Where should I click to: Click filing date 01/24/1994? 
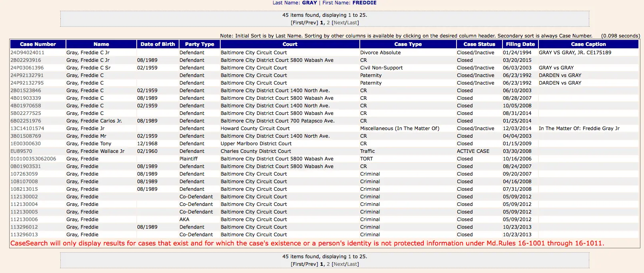(x=517, y=53)
